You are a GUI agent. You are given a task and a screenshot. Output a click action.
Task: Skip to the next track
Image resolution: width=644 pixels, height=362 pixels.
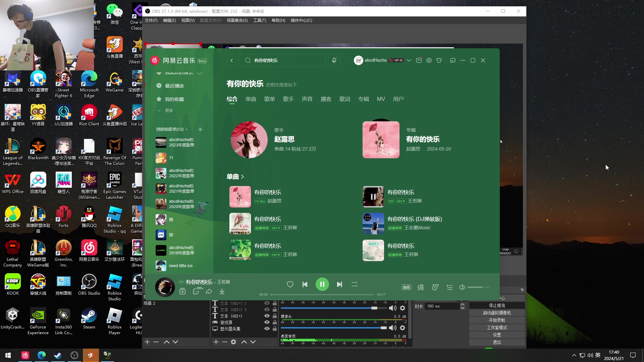tap(339, 284)
